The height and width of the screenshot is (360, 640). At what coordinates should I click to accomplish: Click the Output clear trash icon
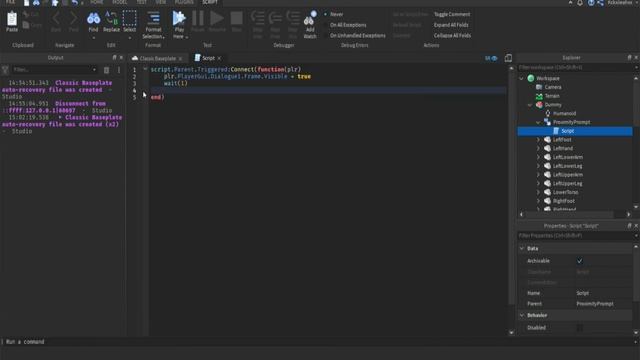(107, 70)
